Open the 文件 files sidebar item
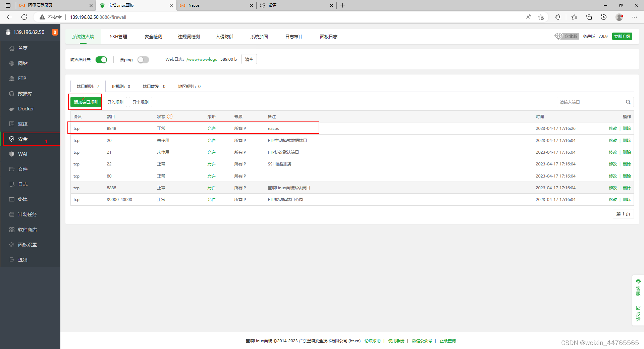Screen dimensions: 644x349 (30, 169)
